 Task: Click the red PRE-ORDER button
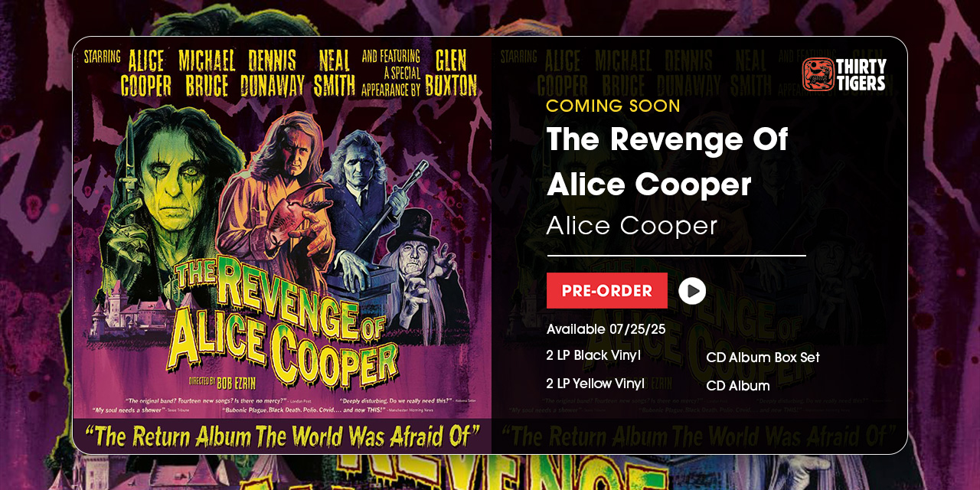[607, 291]
